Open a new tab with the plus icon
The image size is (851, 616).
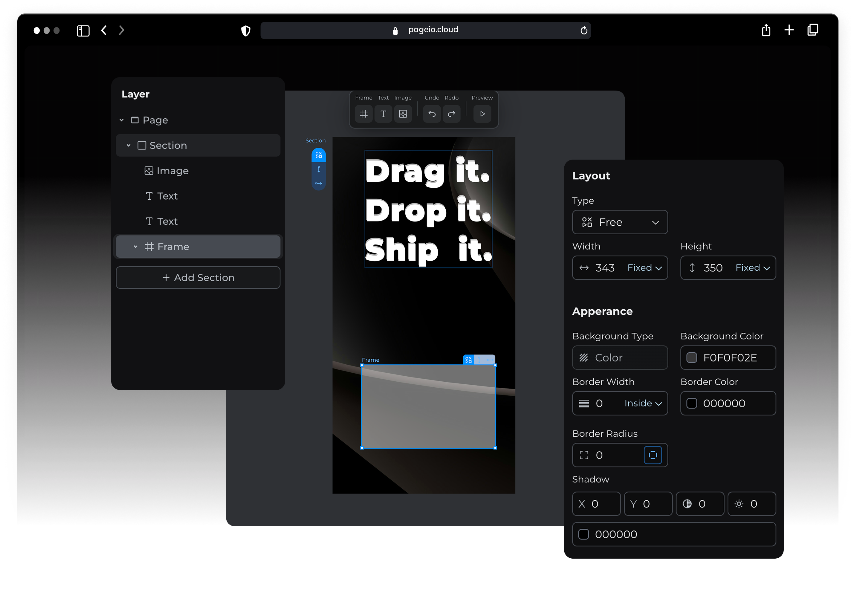pos(789,30)
